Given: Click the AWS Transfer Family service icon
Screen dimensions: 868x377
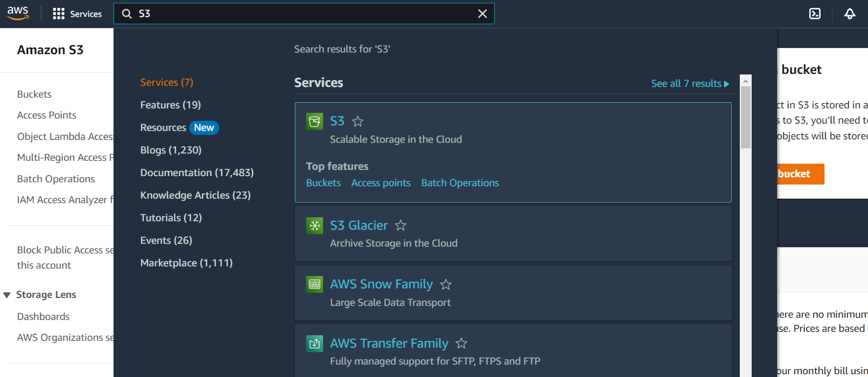Looking at the screenshot, I should tap(315, 343).
